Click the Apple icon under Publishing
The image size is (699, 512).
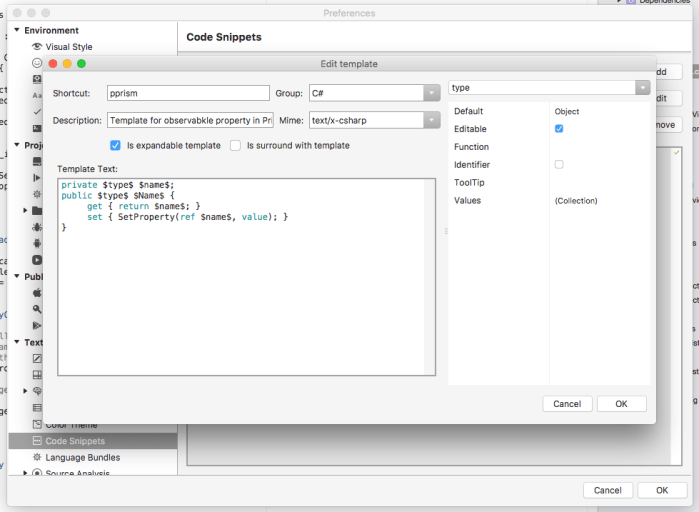point(37,293)
